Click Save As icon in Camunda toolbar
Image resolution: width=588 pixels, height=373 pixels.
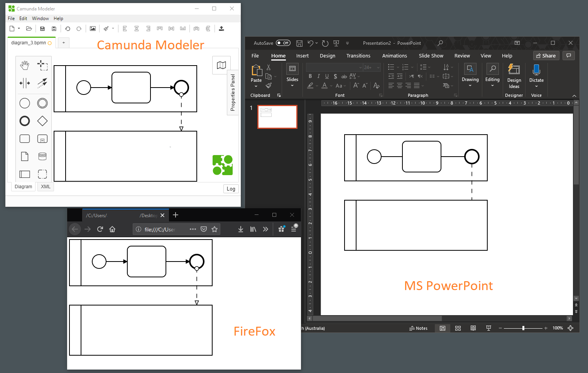pos(54,29)
